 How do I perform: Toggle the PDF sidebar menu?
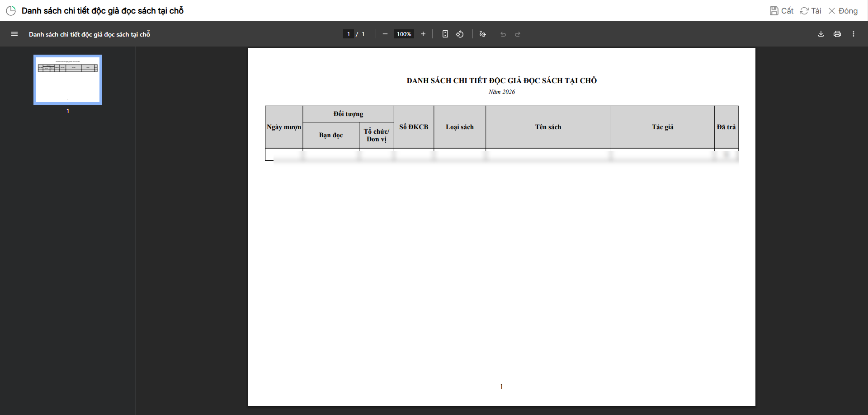[x=14, y=34]
